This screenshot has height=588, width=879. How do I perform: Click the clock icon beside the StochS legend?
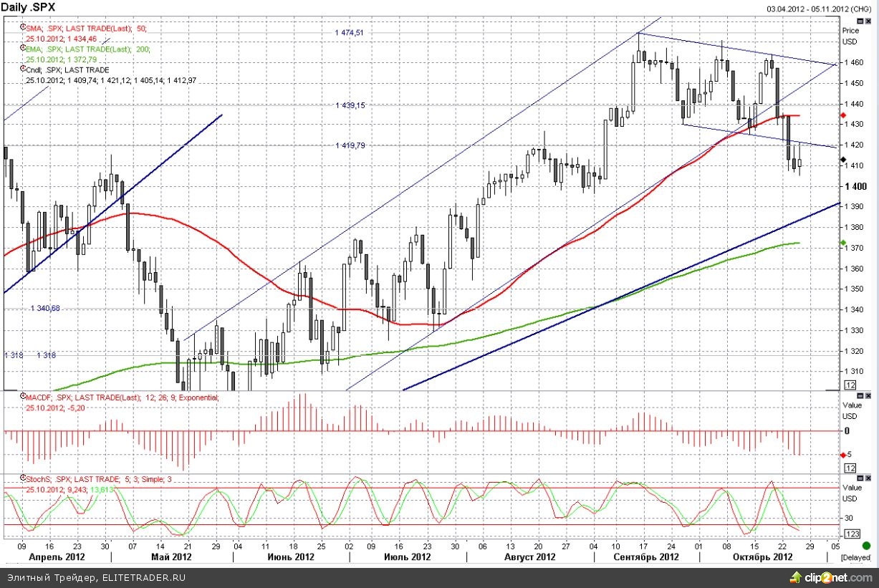[23, 477]
